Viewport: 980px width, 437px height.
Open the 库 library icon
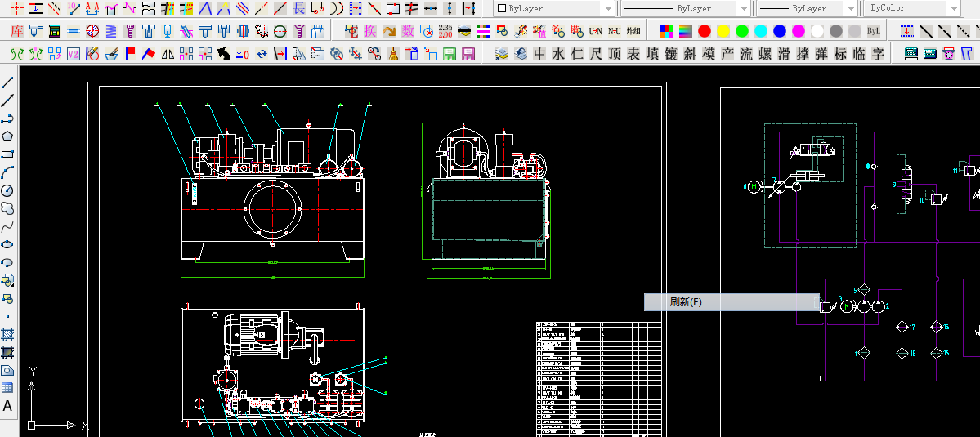[x=17, y=30]
